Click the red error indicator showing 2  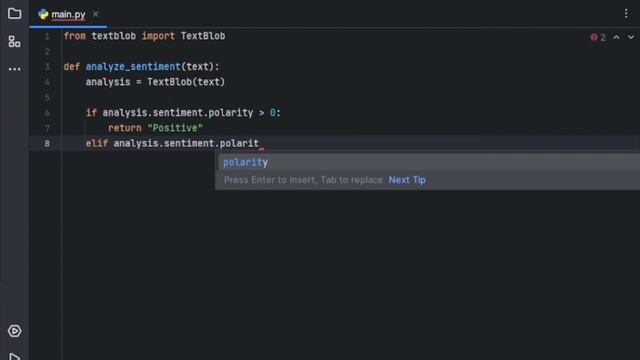click(x=598, y=37)
